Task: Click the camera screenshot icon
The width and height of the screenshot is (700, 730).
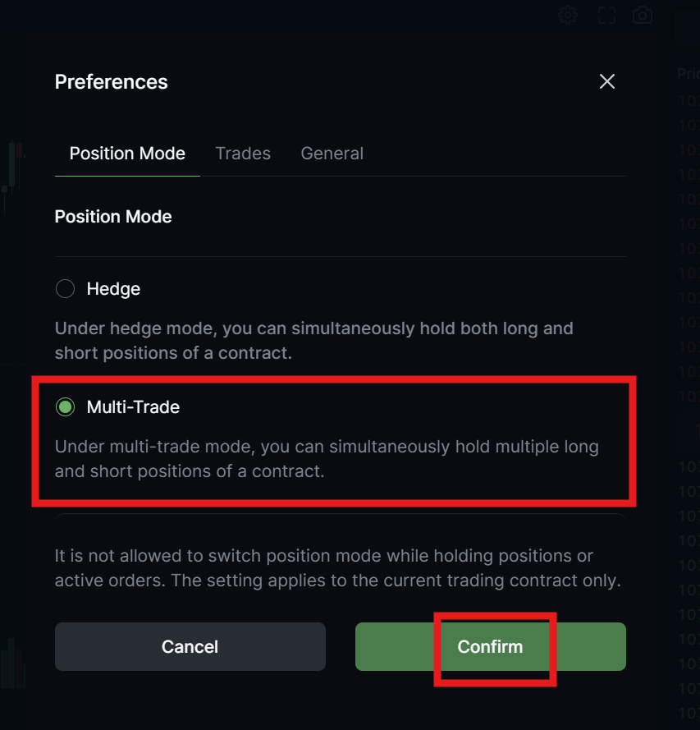Action: pyautogui.click(x=643, y=15)
